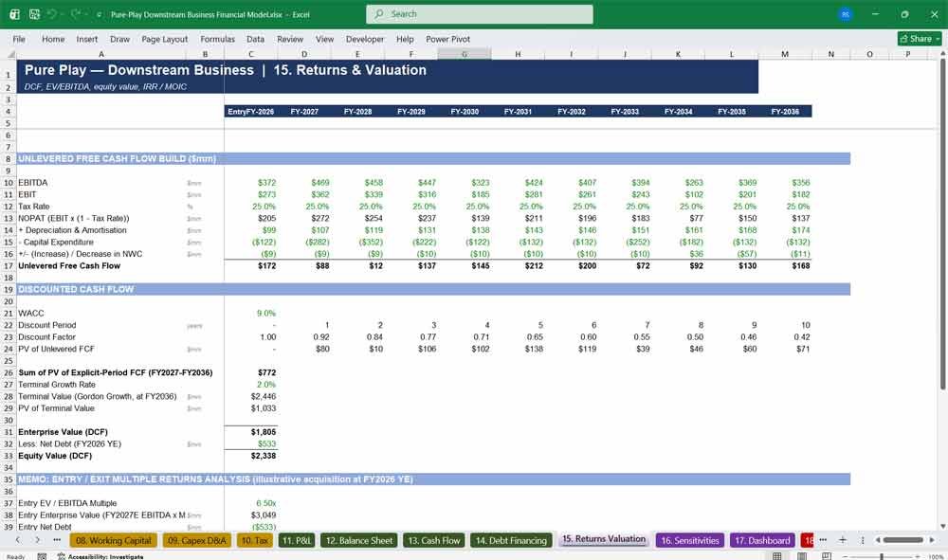The height and width of the screenshot is (560, 948).
Task: Select column M header
Action: point(785,54)
